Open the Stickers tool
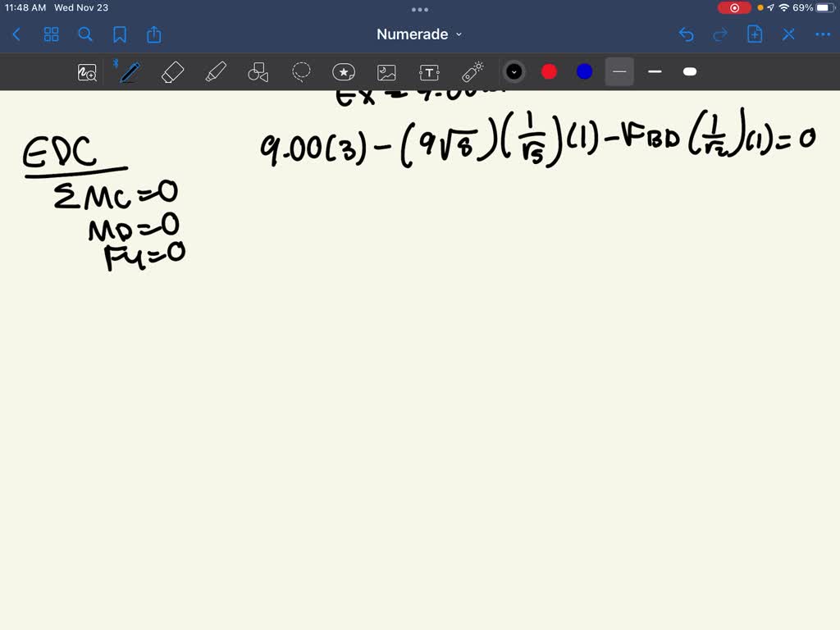 click(344, 71)
